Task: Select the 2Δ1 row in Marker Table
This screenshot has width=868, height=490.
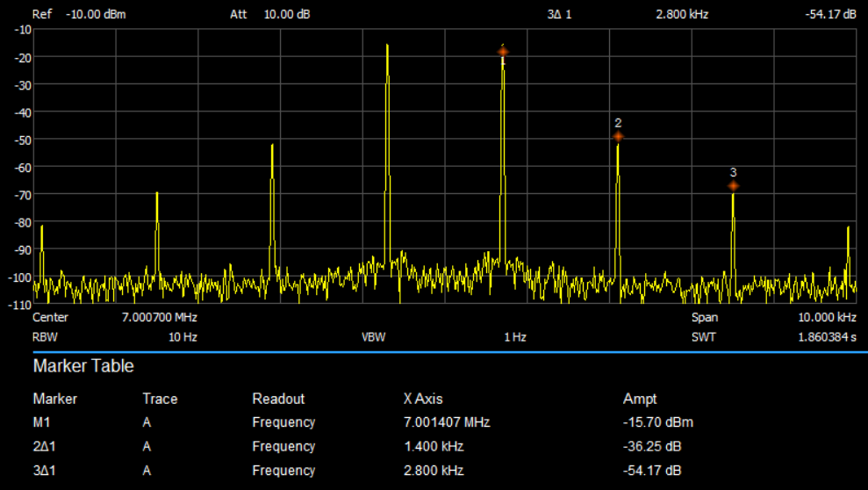Action: click(46, 446)
